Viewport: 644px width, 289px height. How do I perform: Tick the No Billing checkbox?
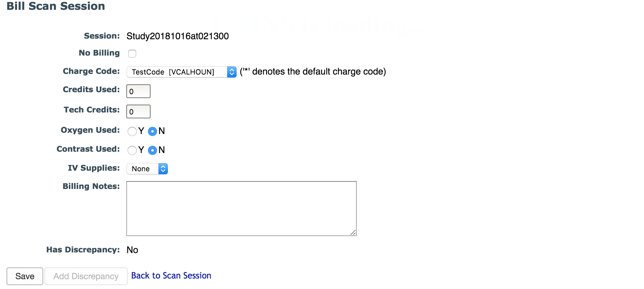132,54
